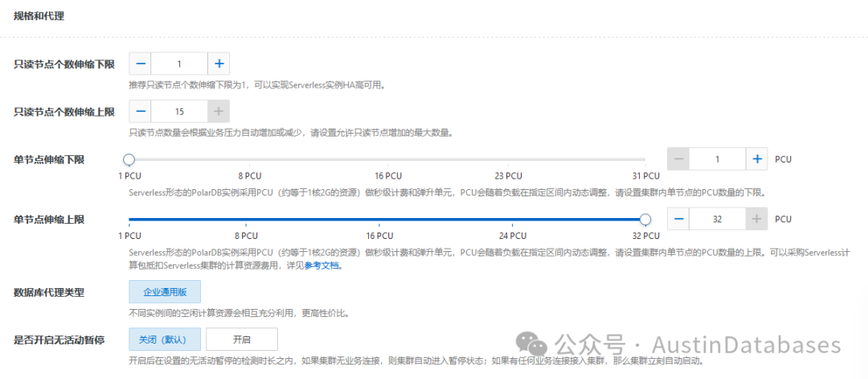Increase read-only node count lower limit

[219, 64]
